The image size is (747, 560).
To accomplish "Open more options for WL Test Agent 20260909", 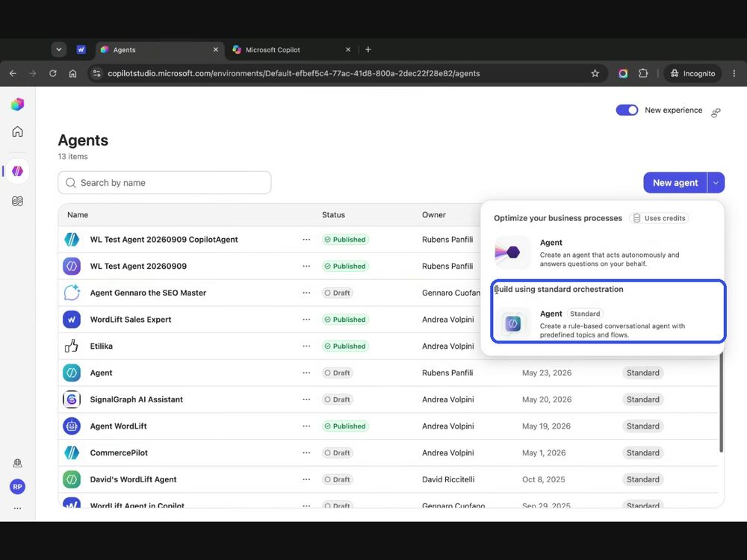I will [x=306, y=267].
